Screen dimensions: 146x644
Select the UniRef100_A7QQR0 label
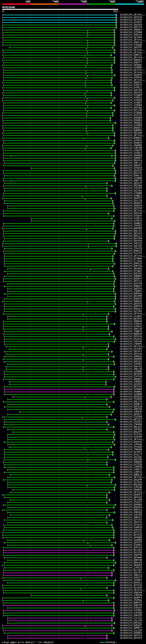[x=131, y=67]
